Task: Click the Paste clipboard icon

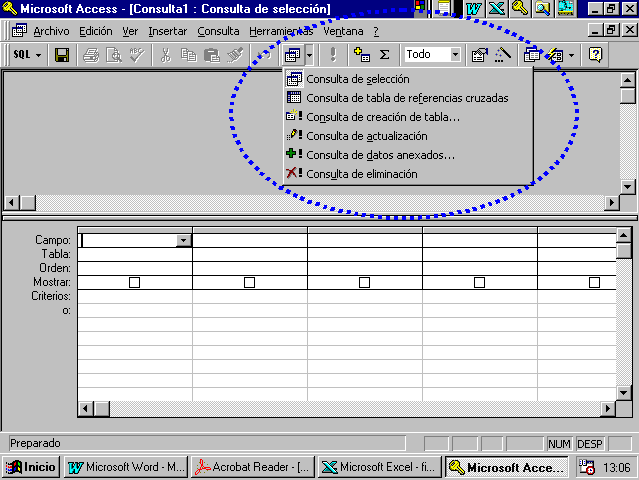Action: pyautogui.click(x=212, y=55)
